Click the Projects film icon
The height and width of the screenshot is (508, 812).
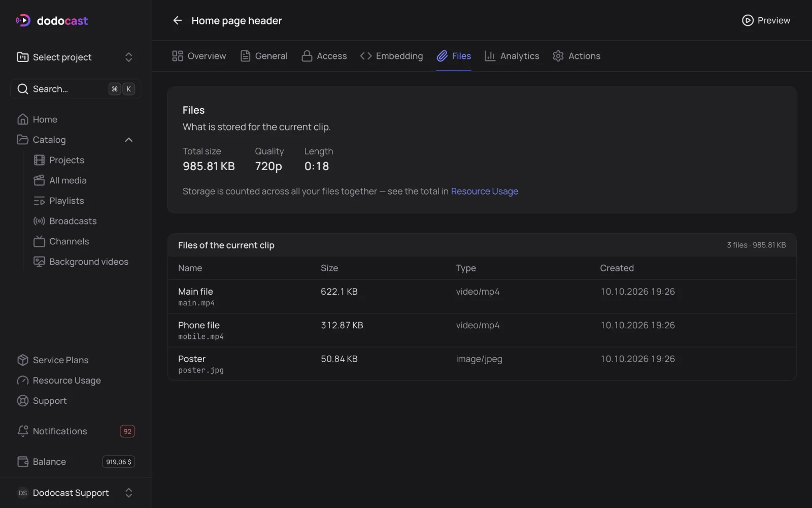coord(39,160)
